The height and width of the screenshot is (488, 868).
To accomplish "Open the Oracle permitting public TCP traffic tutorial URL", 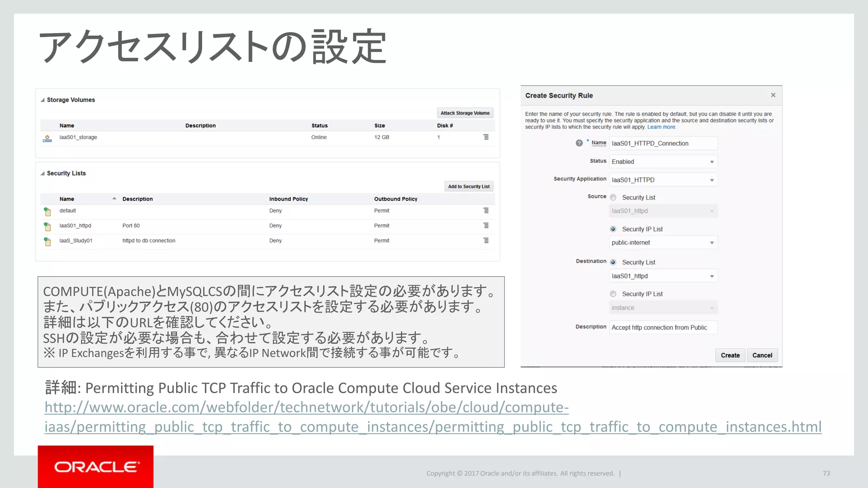I will [433, 417].
